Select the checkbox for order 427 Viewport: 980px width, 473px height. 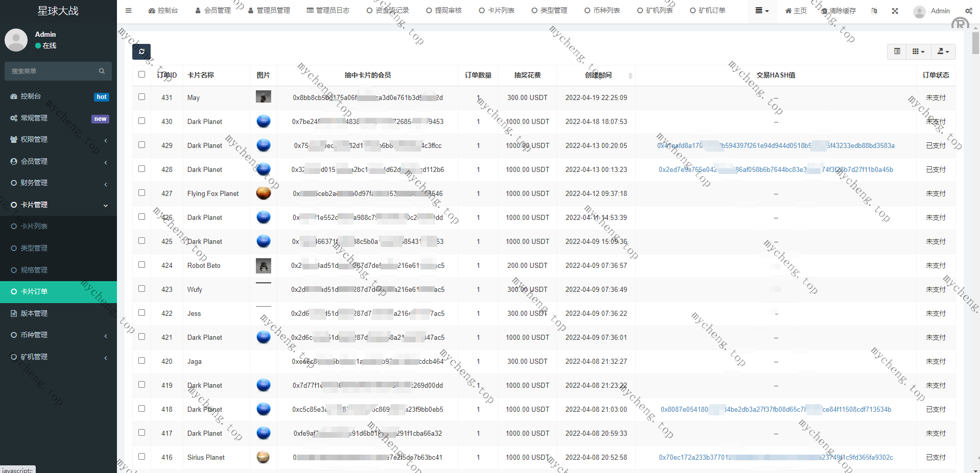(x=142, y=193)
